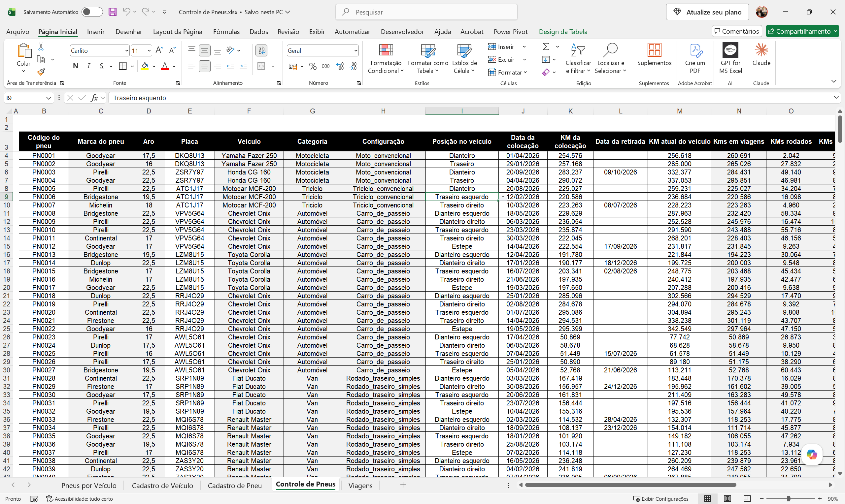Click the Undo arrow icon
Image resolution: width=845 pixels, height=504 pixels.
(126, 12)
